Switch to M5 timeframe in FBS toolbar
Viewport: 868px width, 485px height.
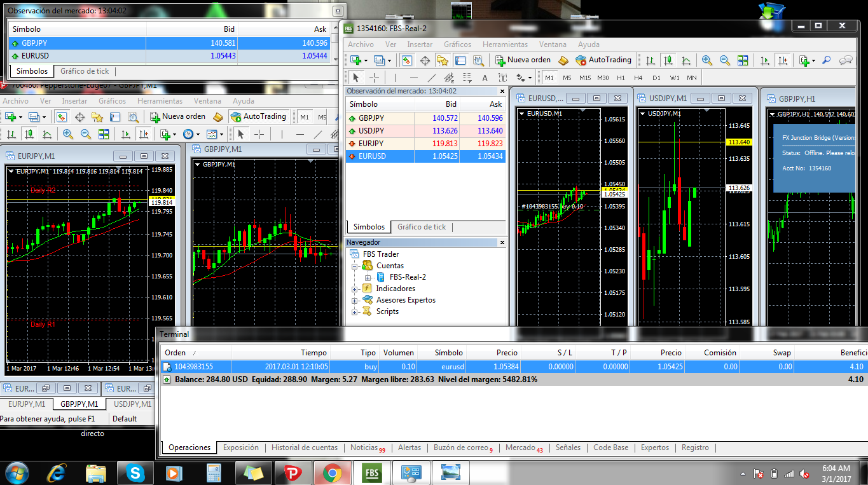567,78
